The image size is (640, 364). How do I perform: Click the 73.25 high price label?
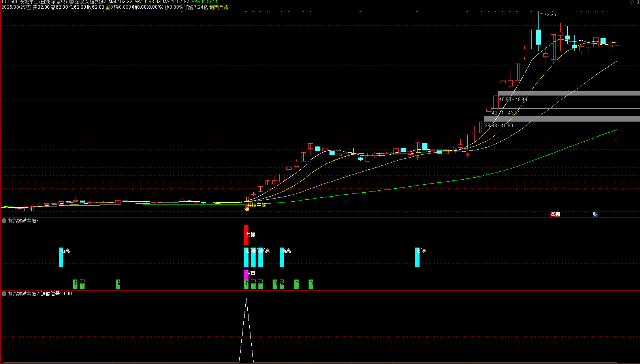[550, 15]
